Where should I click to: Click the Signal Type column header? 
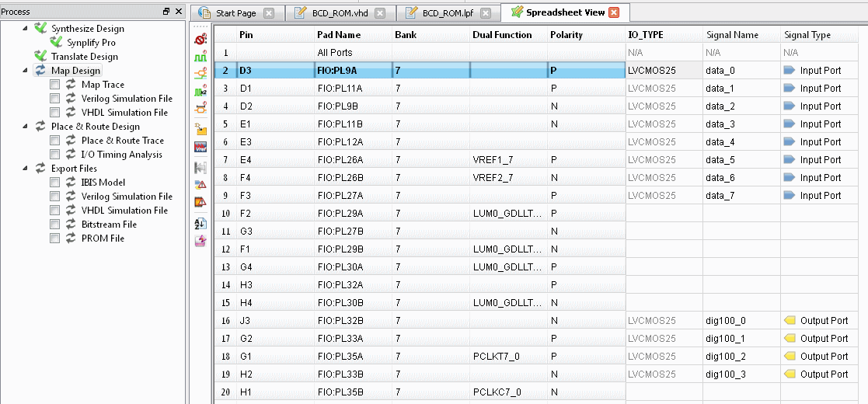click(820, 35)
